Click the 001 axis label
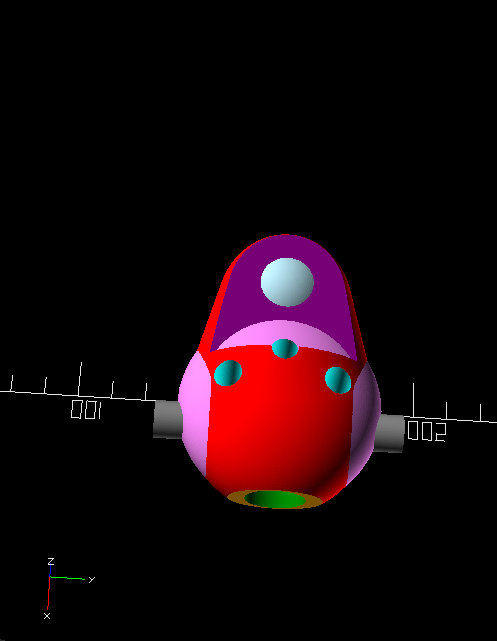Screen dimensions: 497x641 coord(86,410)
